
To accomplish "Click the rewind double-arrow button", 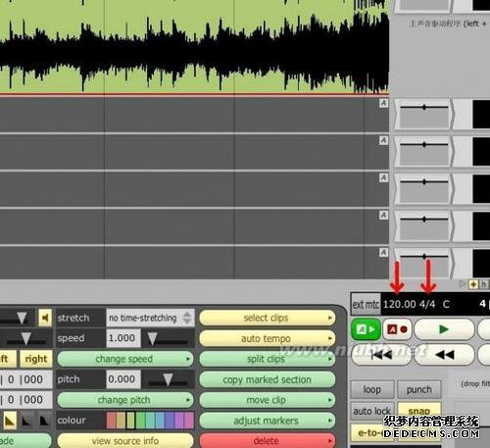I will point(444,355).
